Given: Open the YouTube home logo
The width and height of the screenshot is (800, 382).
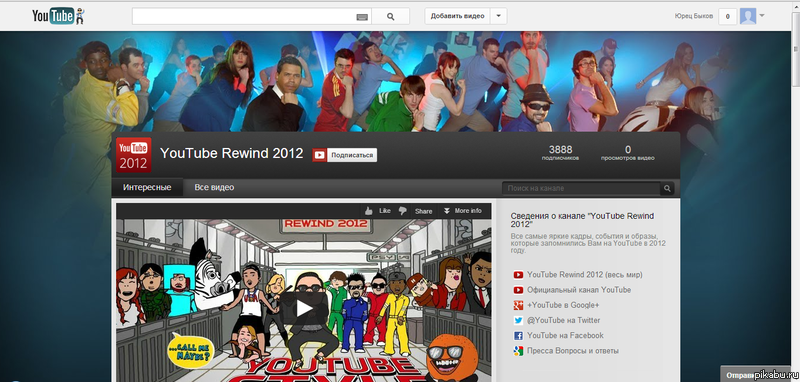Looking at the screenshot, I should click(58, 16).
